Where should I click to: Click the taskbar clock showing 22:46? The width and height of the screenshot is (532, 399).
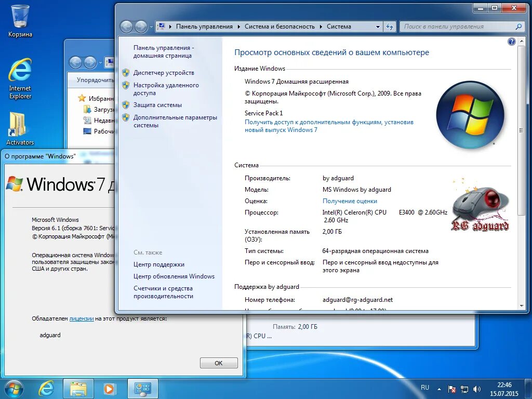point(504,389)
